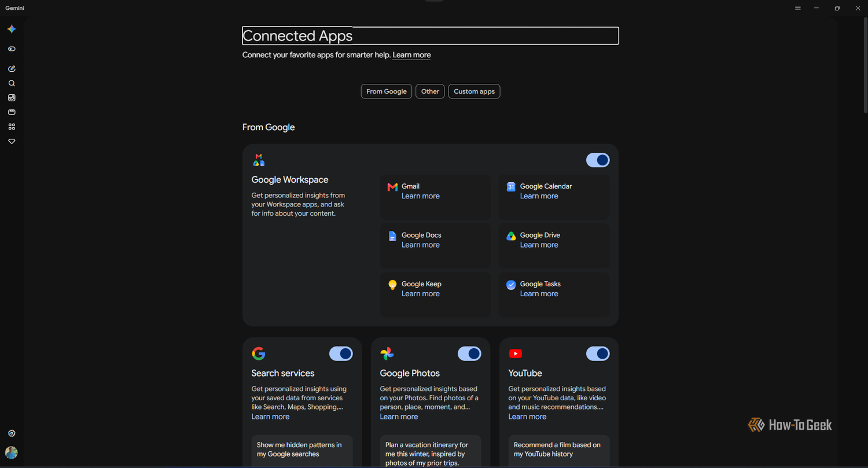The image size is (868, 468).
Task: Click the Gmail envelope icon
Action: 392,187
